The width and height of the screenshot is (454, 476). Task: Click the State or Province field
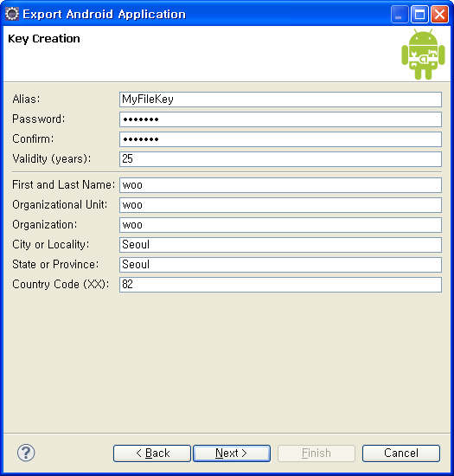point(280,265)
